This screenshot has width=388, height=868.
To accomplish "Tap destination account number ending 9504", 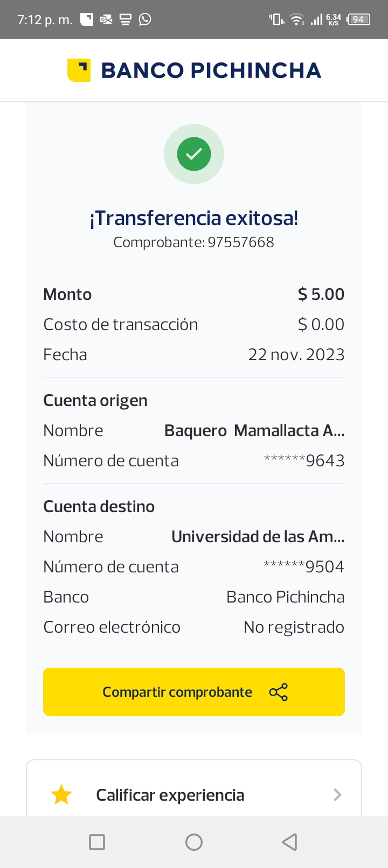I will click(x=304, y=567).
